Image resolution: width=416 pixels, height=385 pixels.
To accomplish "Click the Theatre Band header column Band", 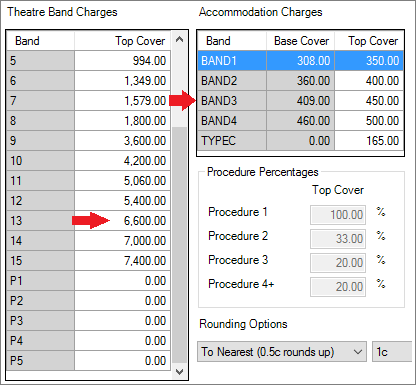I will click(x=40, y=41).
